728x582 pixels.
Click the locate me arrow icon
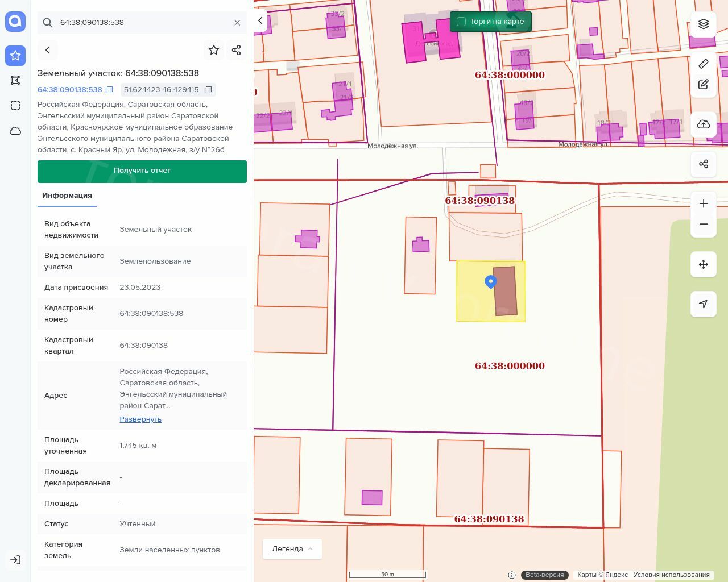point(704,304)
